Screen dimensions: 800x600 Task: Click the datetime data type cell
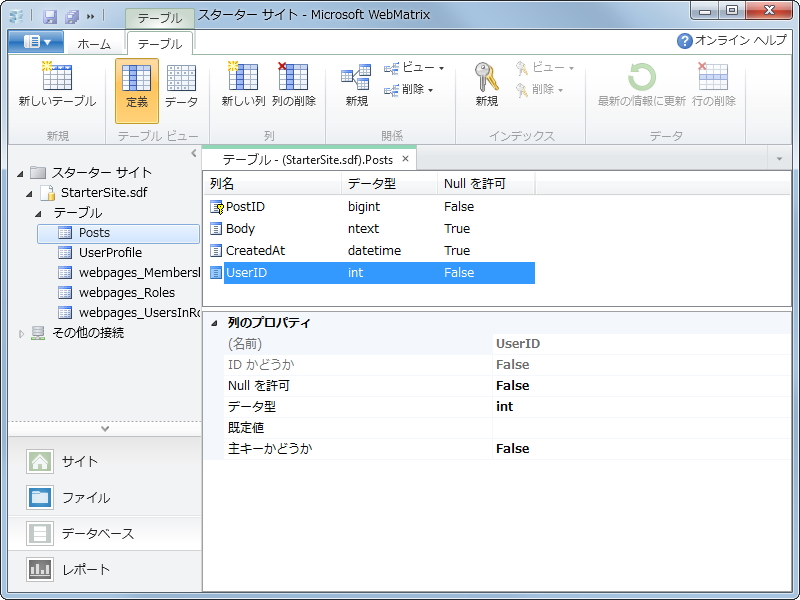tap(374, 251)
